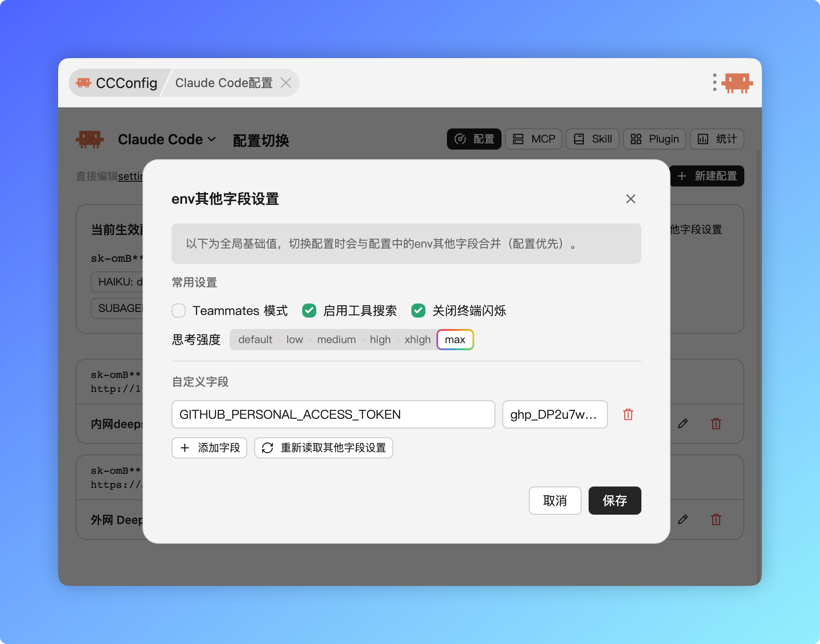
Task: Select high thinking intensity
Action: [x=380, y=340]
